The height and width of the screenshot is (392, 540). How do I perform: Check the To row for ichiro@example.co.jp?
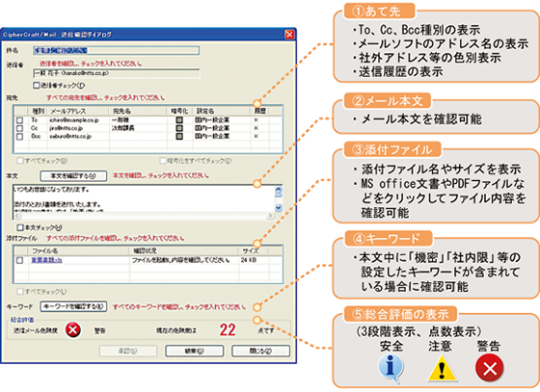tap(20, 120)
